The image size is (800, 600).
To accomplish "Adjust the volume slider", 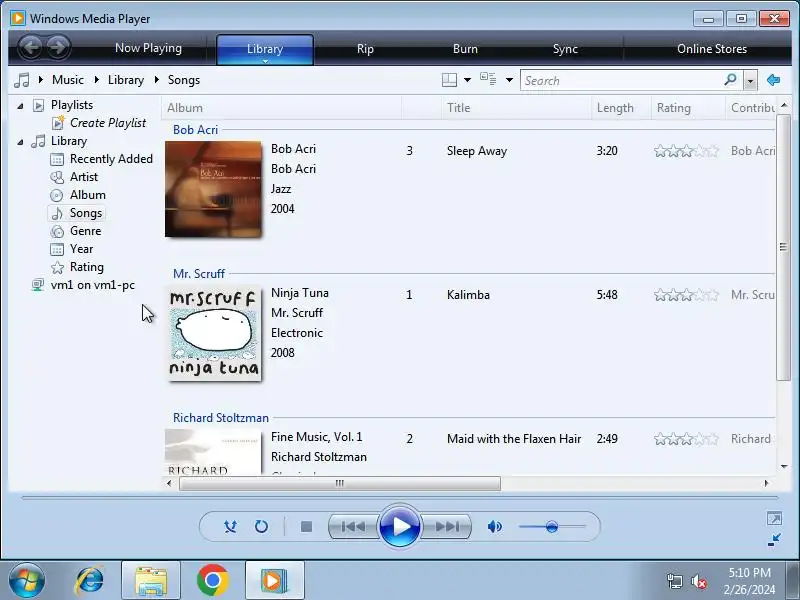I will [x=552, y=527].
